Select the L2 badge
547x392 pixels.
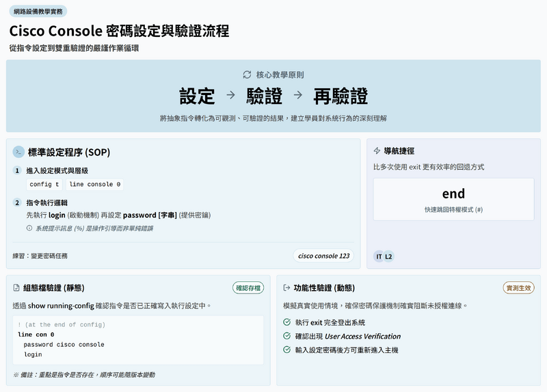click(x=388, y=257)
